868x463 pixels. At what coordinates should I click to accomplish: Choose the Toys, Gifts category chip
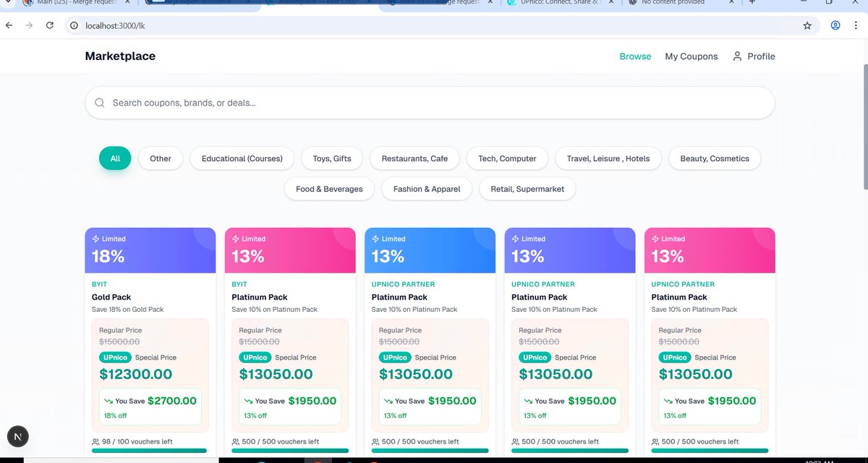332,158
